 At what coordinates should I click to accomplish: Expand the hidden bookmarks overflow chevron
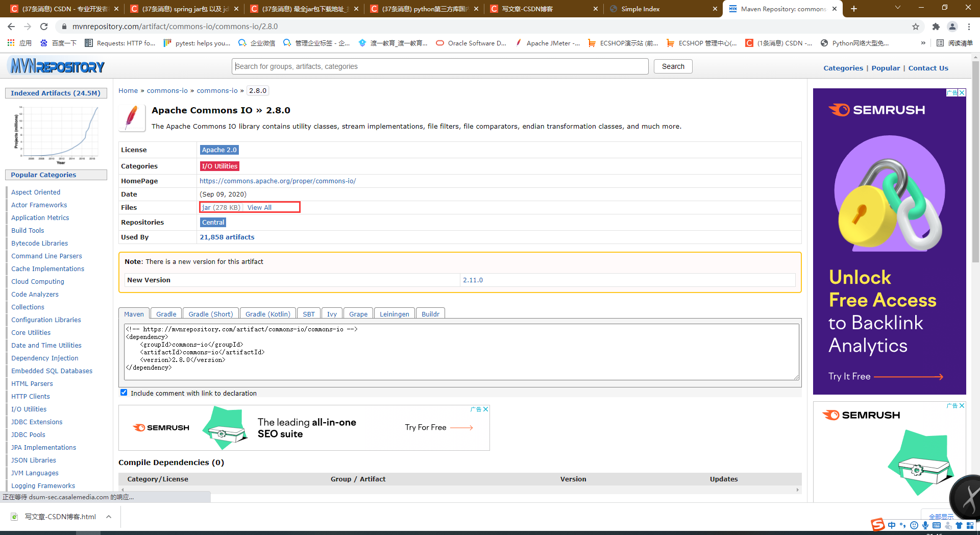pyautogui.click(x=923, y=43)
